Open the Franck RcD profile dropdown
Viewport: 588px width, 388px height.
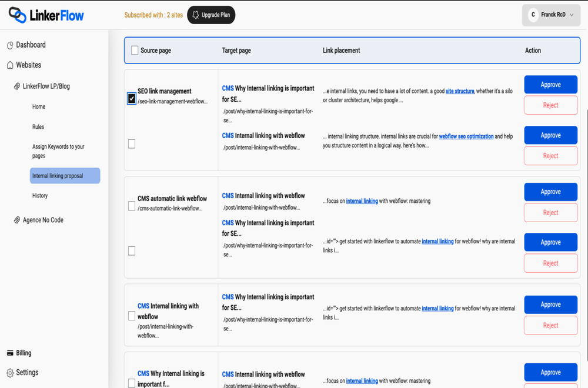551,15
